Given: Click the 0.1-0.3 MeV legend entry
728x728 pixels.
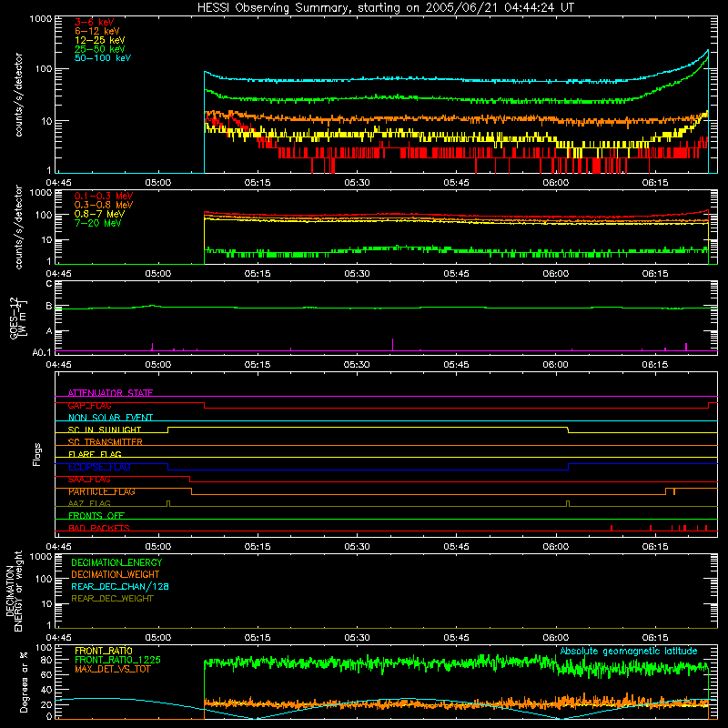Looking at the screenshot, I should [104, 196].
